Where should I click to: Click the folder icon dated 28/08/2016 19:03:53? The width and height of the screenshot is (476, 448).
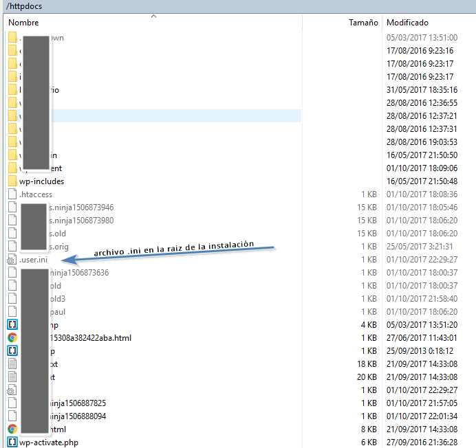12,142
